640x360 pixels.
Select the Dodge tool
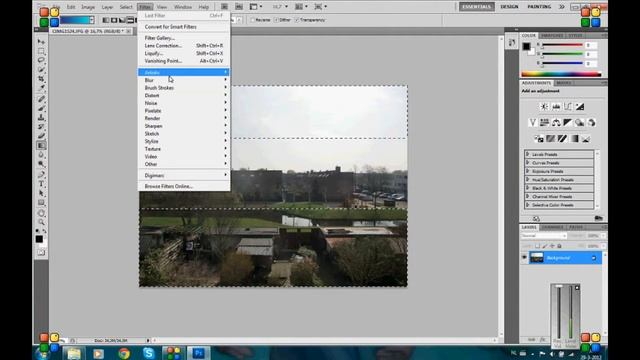click(x=41, y=164)
